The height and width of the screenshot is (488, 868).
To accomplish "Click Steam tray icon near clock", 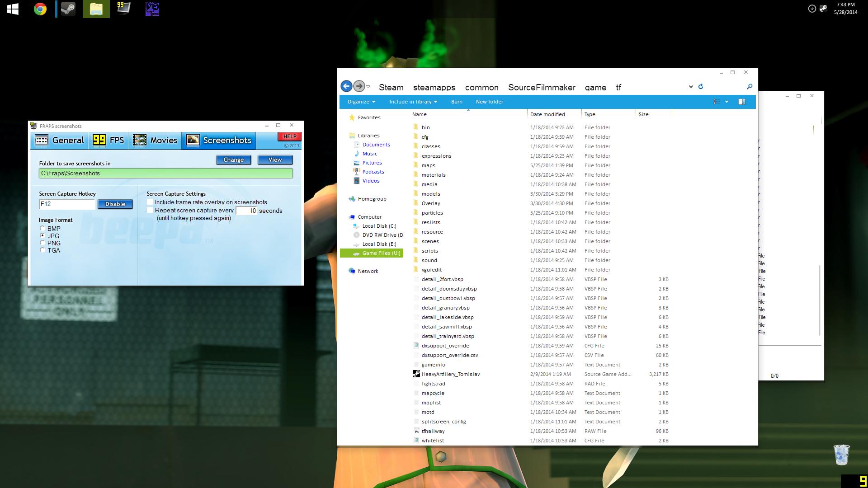I will (x=823, y=8).
